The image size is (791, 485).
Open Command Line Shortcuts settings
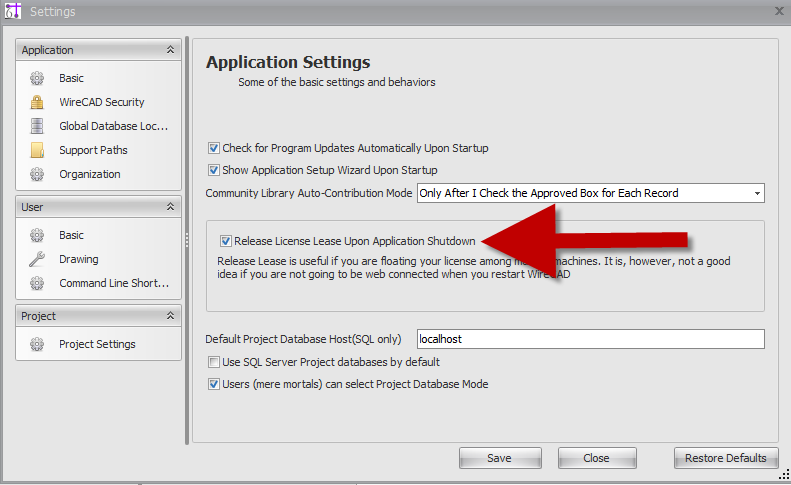coord(114,283)
